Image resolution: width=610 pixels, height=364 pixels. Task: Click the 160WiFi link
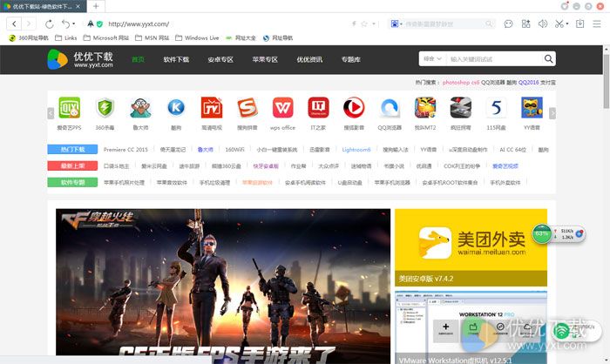pyautogui.click(x=234, y=149)
